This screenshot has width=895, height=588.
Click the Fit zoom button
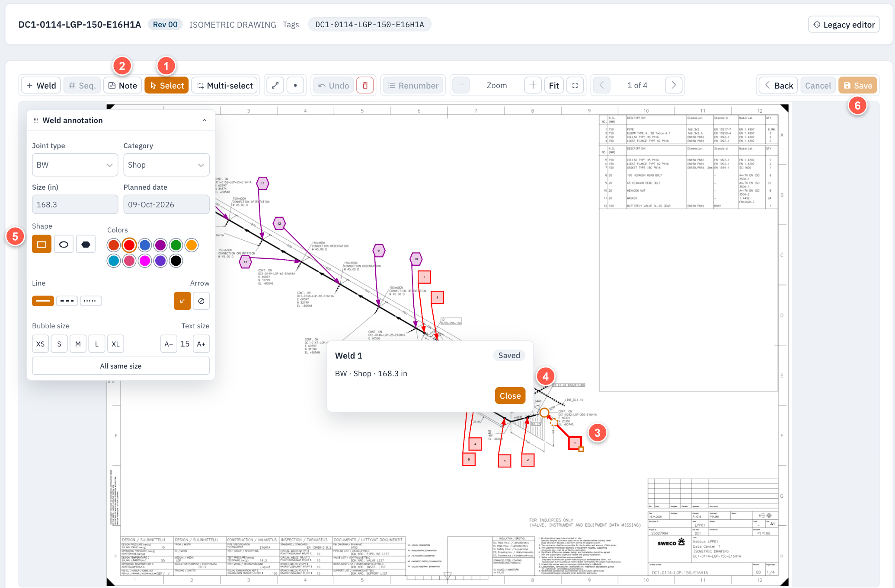[554, 86]
